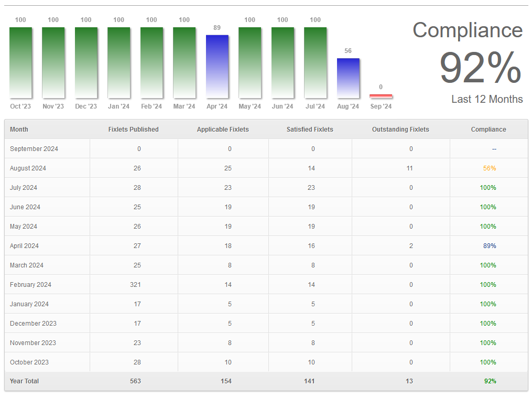Viewport: 532px width, 397px height.
Task: Open August 2024's 56% compliance value
Action: [488, 168]
